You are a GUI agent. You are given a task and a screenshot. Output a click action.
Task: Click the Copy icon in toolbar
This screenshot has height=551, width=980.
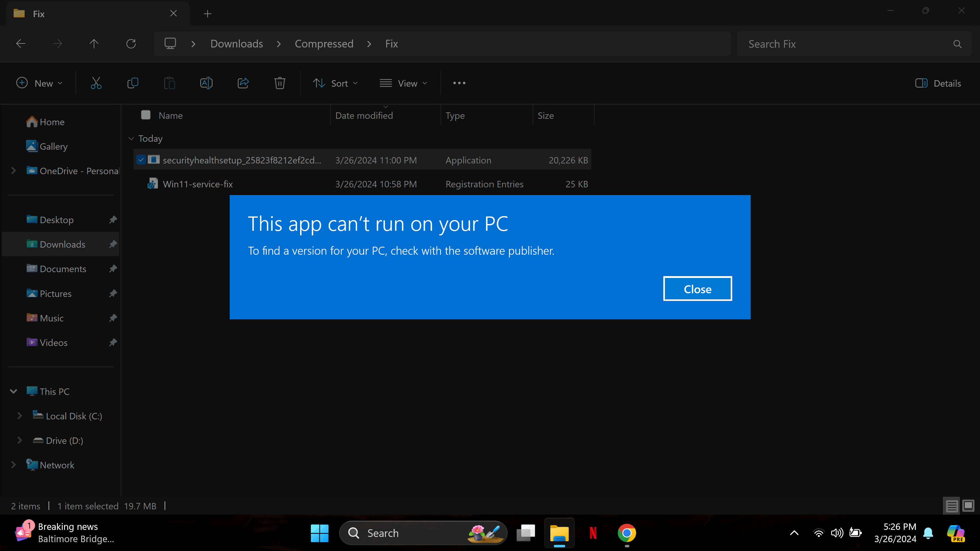click(x=132, y=83)
